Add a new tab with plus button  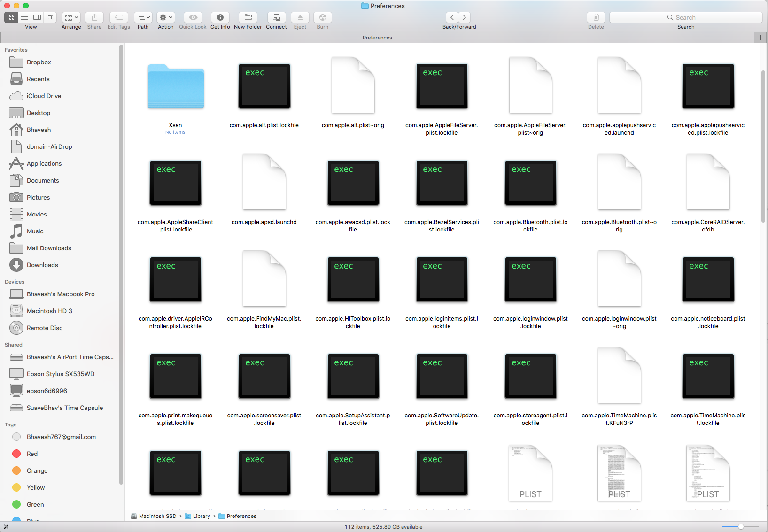click(760, 38)
